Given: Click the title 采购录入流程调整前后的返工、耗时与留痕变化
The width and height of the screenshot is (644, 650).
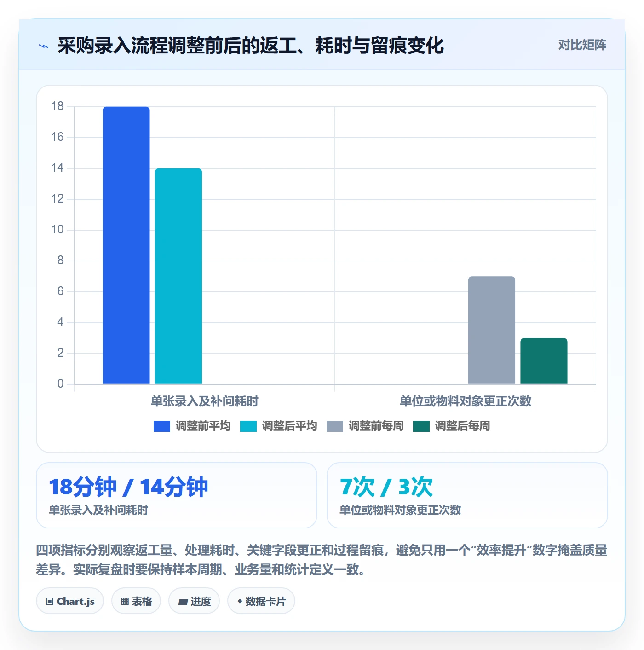Looking at the screenshot, I should (251, 46).
